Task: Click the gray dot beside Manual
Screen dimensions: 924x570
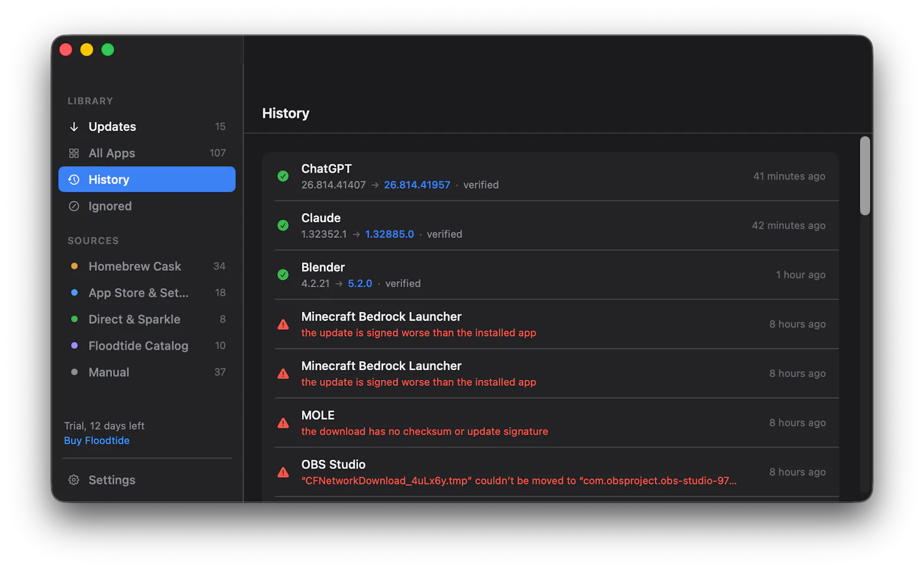Action: tap(74, 372)
